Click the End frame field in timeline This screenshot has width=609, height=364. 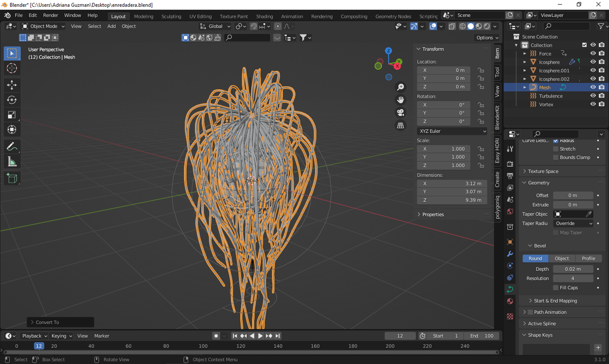pos(482,336)
